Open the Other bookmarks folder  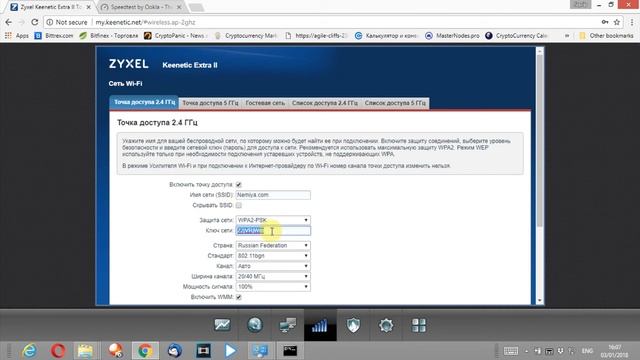coord(606,36)
